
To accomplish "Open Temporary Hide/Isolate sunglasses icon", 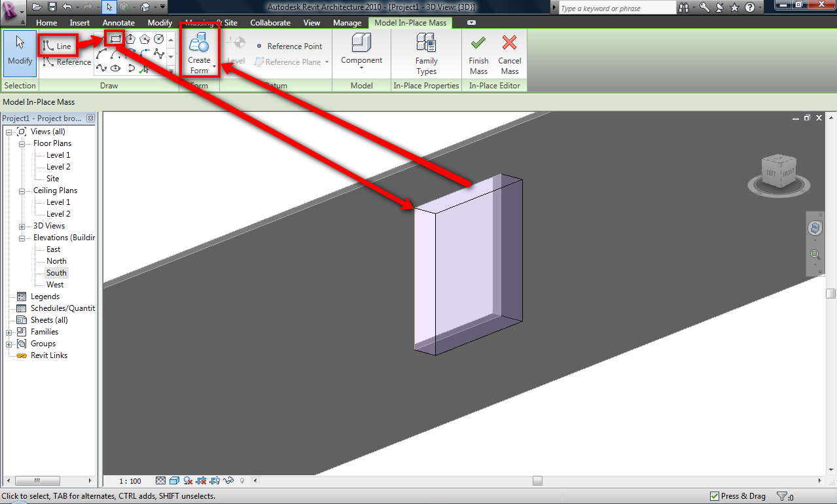I will coord(229,480).
